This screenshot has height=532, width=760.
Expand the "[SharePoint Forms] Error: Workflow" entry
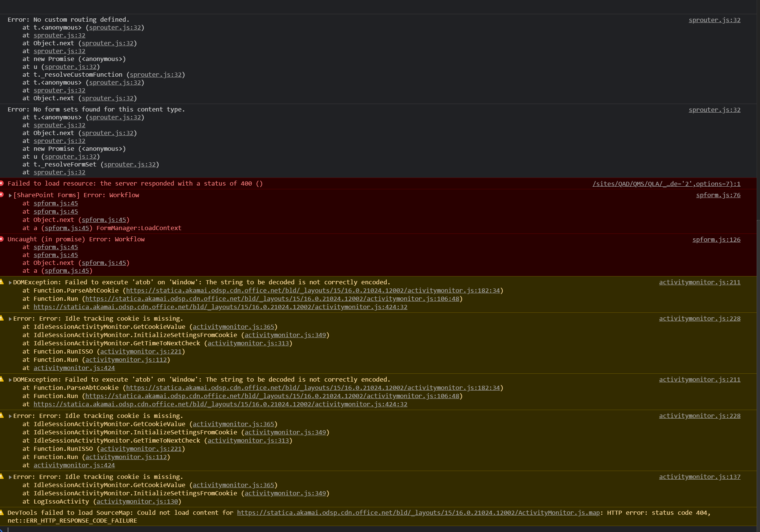tap(10, 195)
